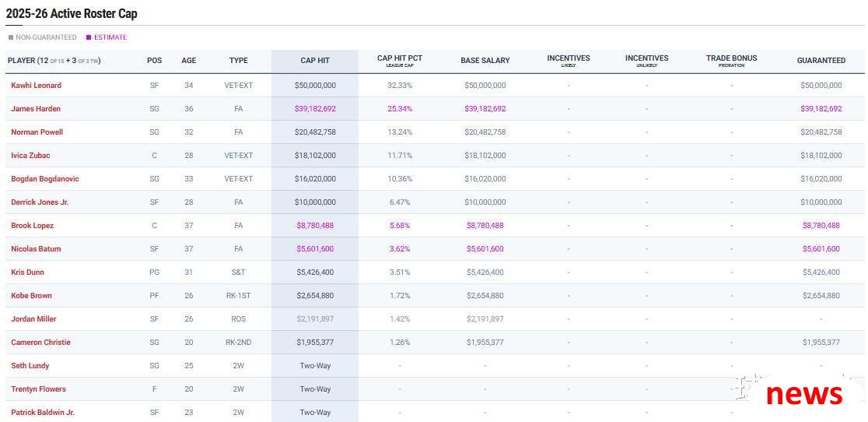
Task: Select Jordan Miller's ROS contract type
Action: click(239, 318)
